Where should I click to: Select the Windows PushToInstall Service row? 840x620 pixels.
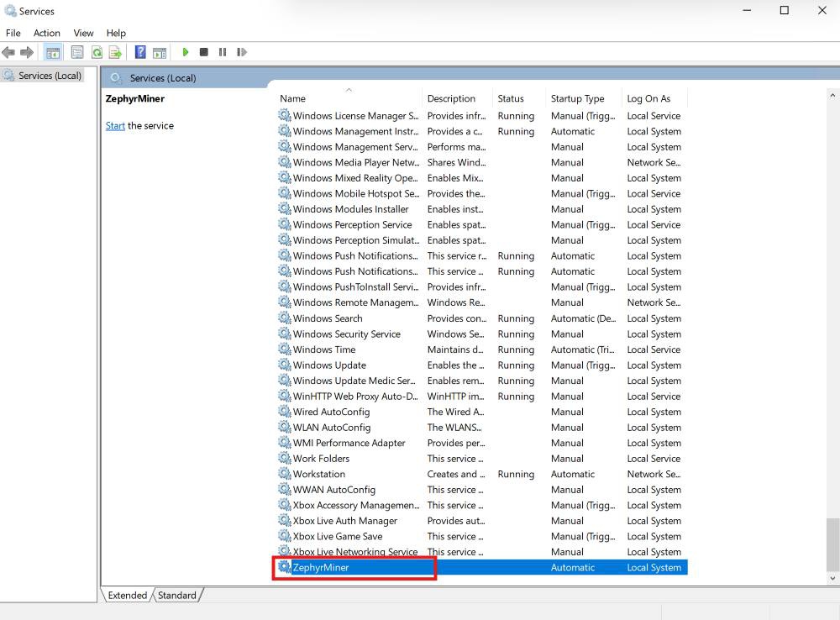tap(481, 286)
